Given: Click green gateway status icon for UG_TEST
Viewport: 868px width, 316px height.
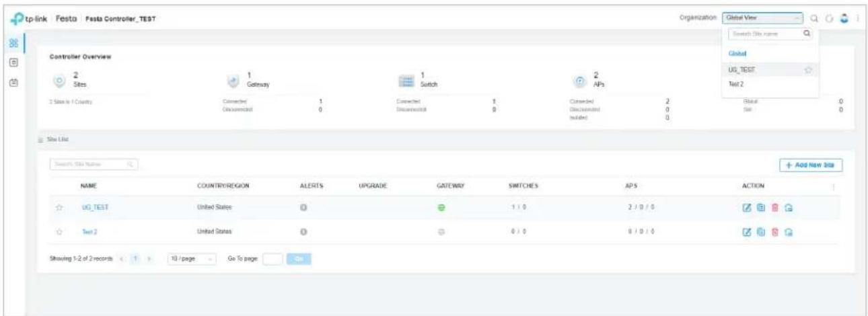Looking at the screenshot, I should (x=443, y=208).
